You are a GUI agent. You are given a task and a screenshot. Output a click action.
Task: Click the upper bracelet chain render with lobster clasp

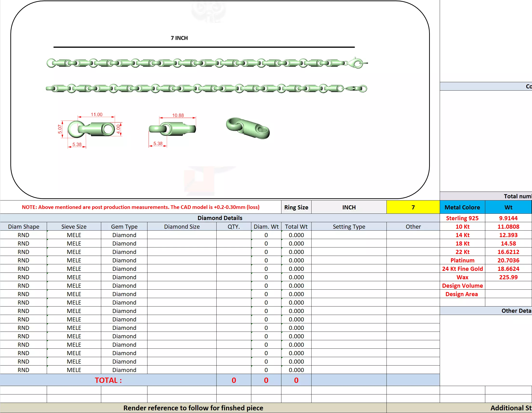(207, 63)
